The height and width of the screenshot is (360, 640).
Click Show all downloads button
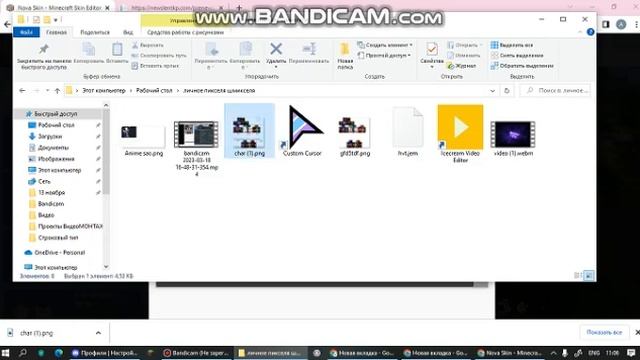pos(604,333)
